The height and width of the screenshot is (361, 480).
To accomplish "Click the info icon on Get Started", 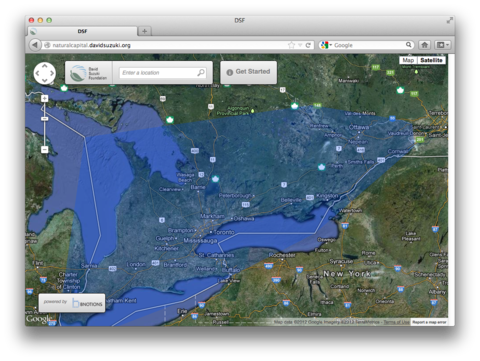I will 230,72.
